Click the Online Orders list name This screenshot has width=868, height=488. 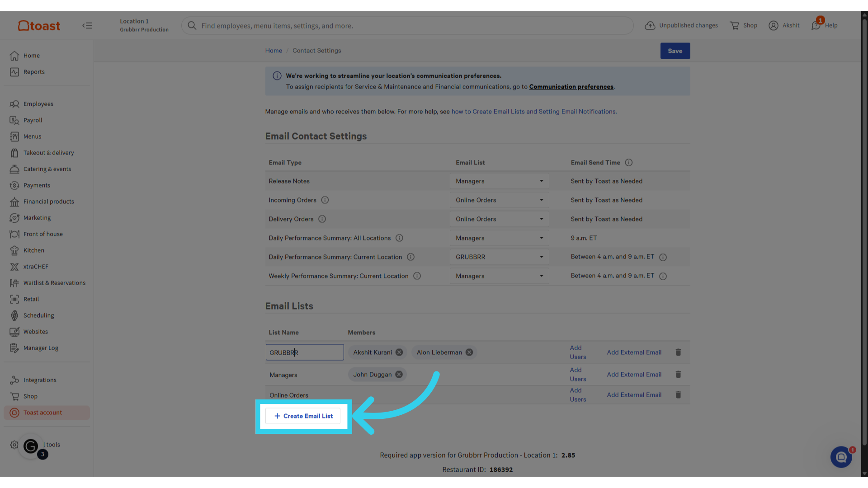point(289,395)
